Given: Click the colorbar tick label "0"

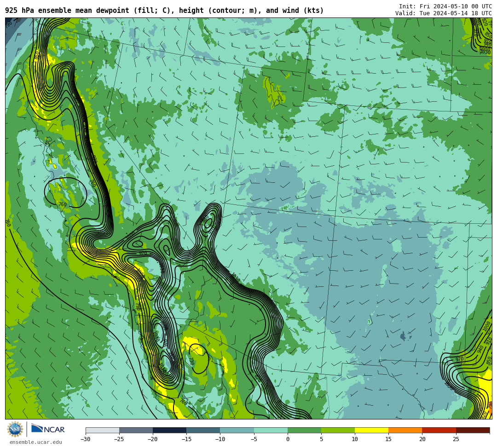Looking at the screenshot, I should [288, 439].
